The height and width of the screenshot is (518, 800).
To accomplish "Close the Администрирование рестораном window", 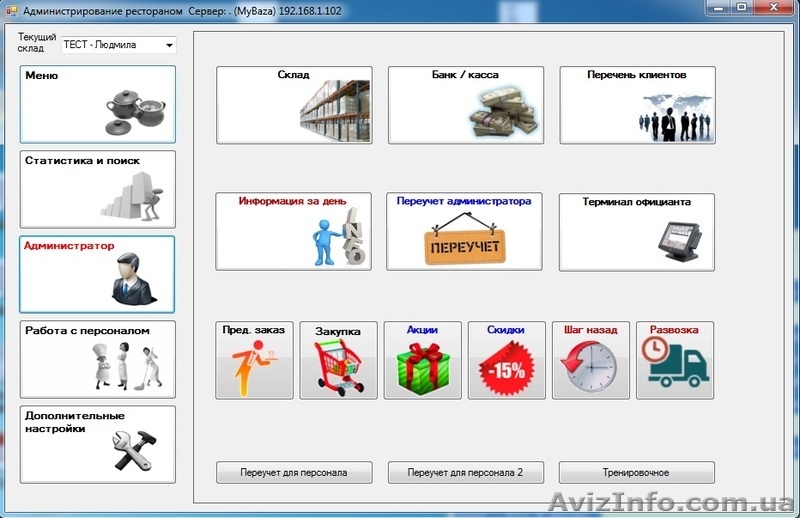I will coord(773,7).
